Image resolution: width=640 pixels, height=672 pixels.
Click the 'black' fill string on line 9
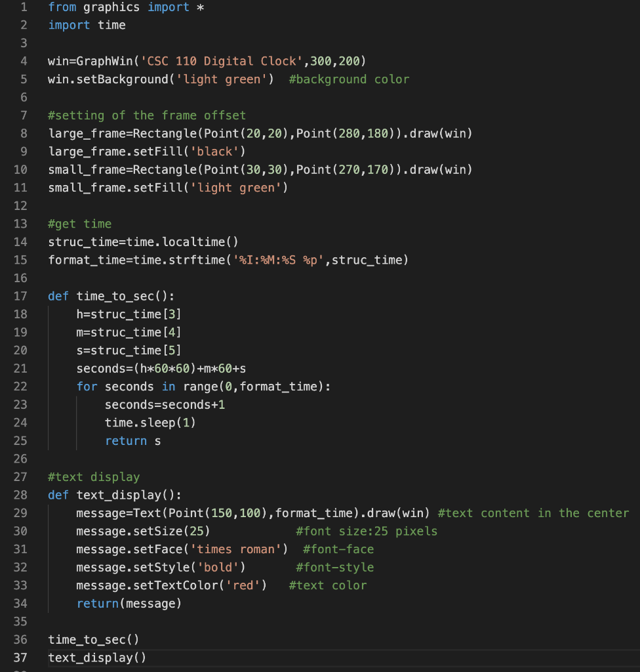pyautogui.click(x=214, y=151)
